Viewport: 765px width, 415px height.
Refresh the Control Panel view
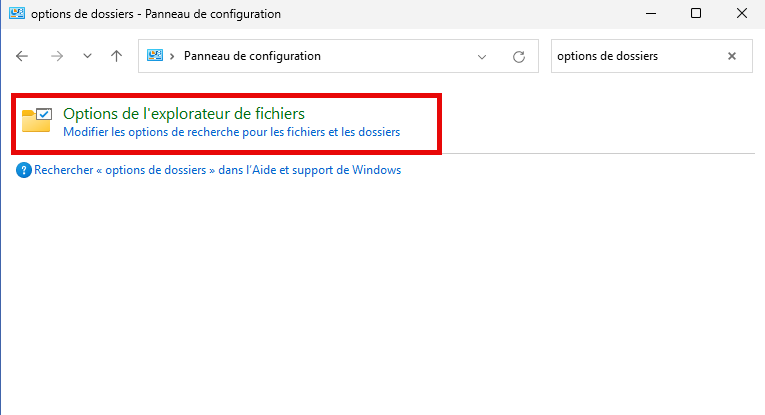point(519,57)
